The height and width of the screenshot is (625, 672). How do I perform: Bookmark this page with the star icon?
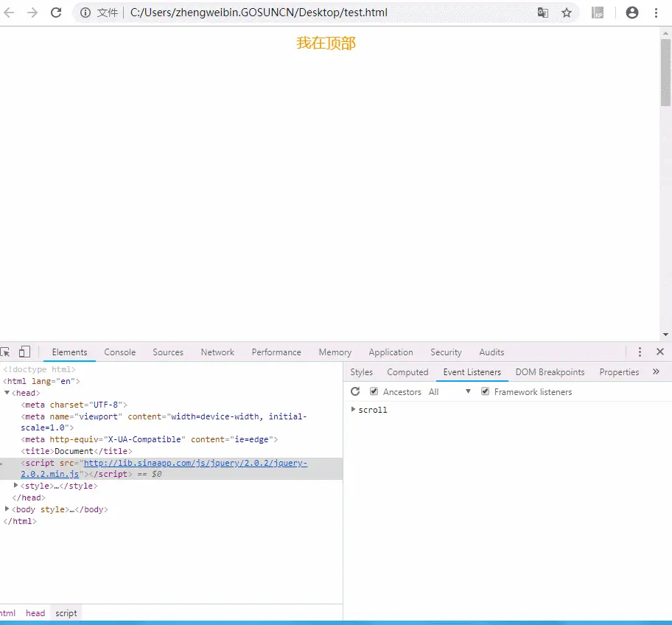pos(567,13)
